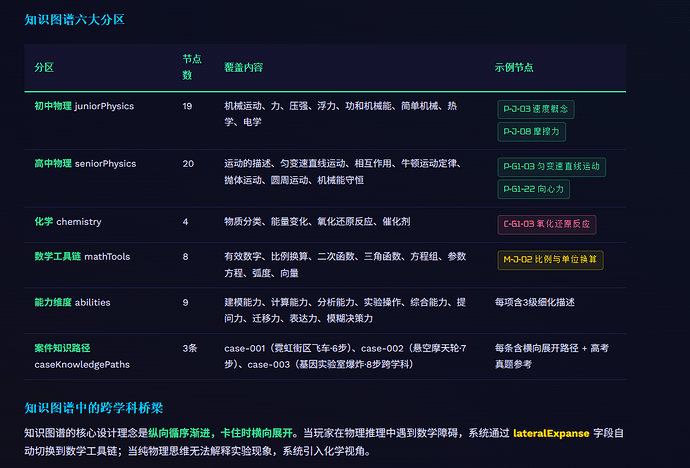Screen dimensions: 690x468
Task: Select the 案件知识路径 row label
Action: [62, 348]
